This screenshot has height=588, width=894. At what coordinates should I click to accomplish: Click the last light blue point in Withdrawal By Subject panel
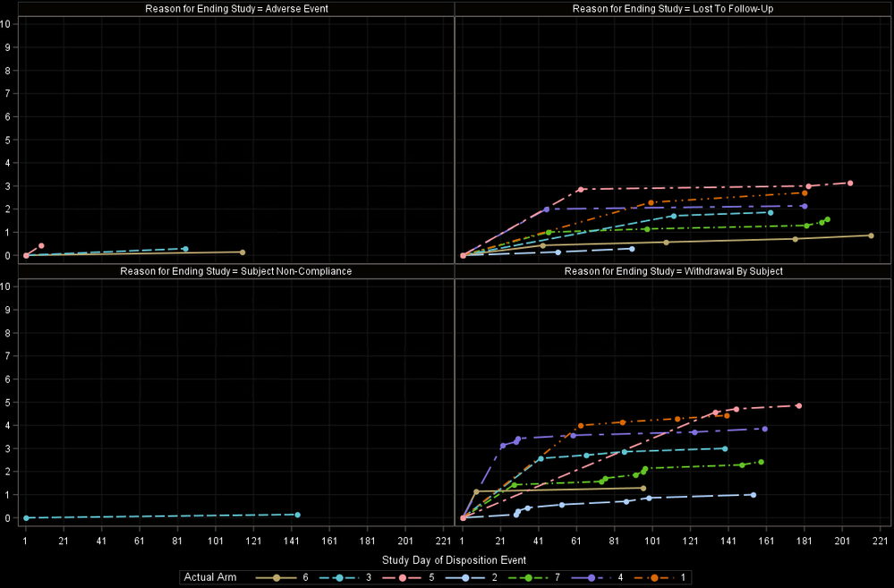pos(754,495)
